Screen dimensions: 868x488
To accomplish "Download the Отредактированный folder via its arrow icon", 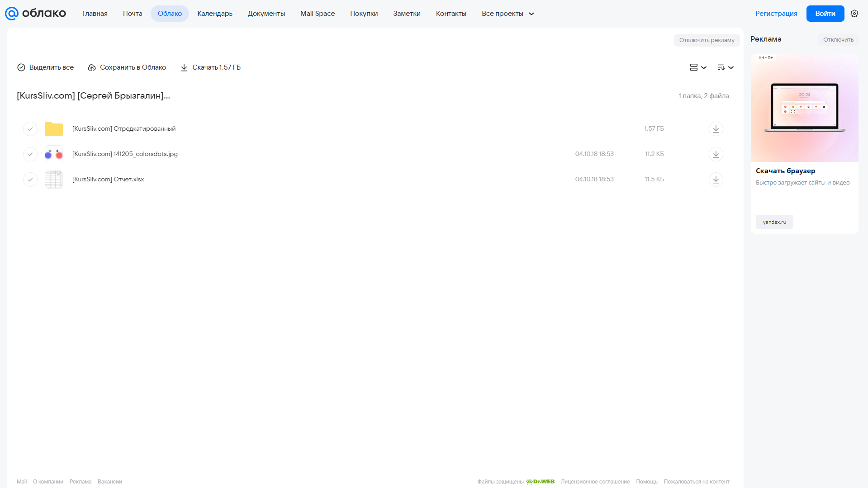I will [x=716, y=129].
